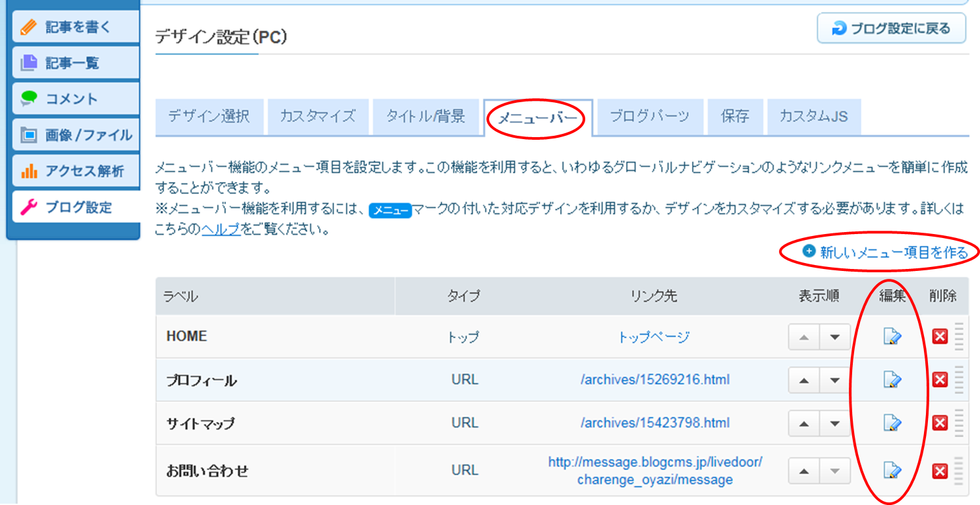Move お問い合わせ row down in display order
The width and height of the screenshot is (980, 505).
(x=835, y=471)
